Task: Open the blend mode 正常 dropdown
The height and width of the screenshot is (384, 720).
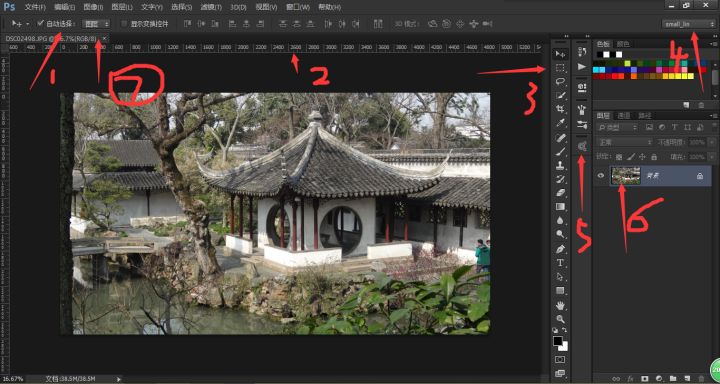Action: click(624, 142)
